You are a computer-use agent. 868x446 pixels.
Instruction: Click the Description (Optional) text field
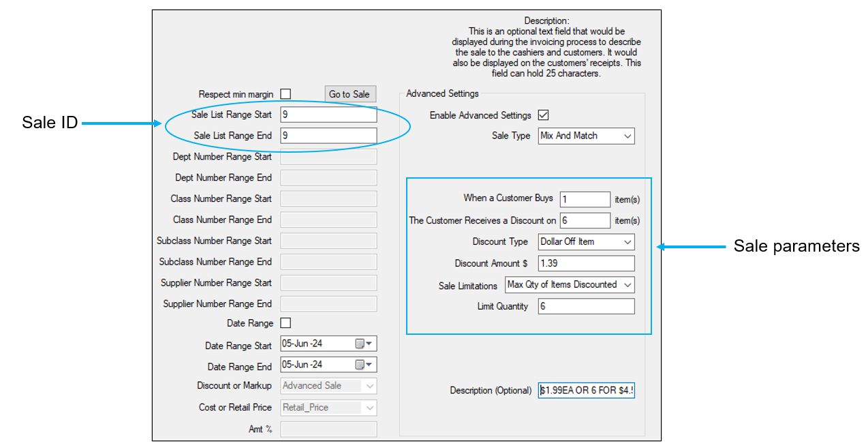[x=586, y=391]
